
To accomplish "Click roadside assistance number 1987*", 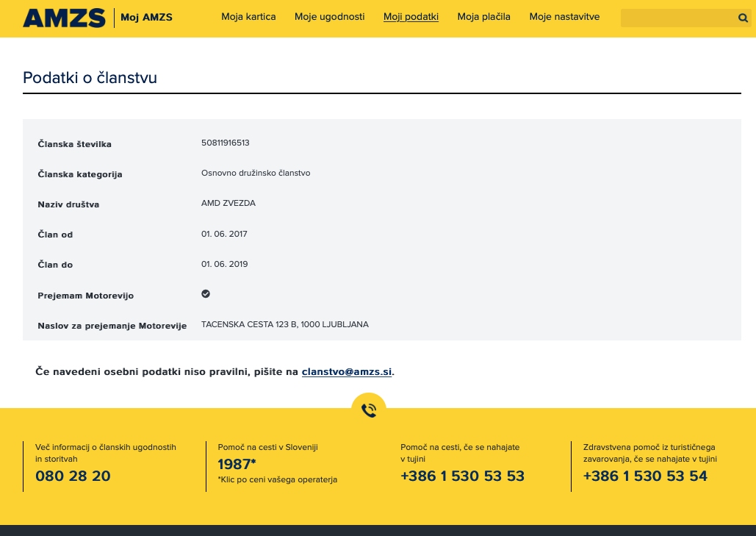I will 237,464.
